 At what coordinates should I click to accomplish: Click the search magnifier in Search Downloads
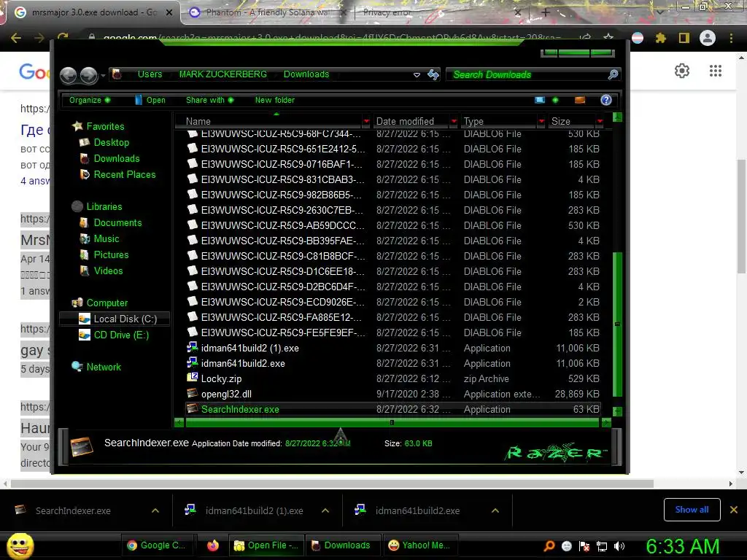[613, 74]
